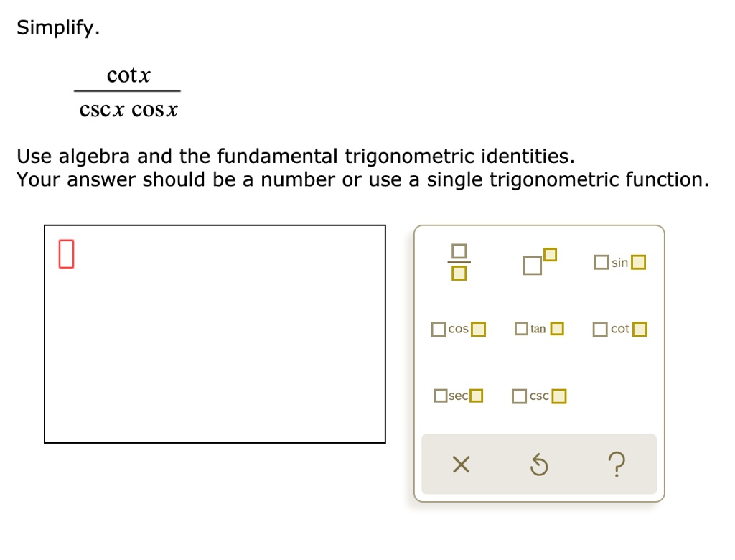The width and height of the screenshot is (735, 560).
Task: Insert the tan function
Action: [x=538, y=329]
